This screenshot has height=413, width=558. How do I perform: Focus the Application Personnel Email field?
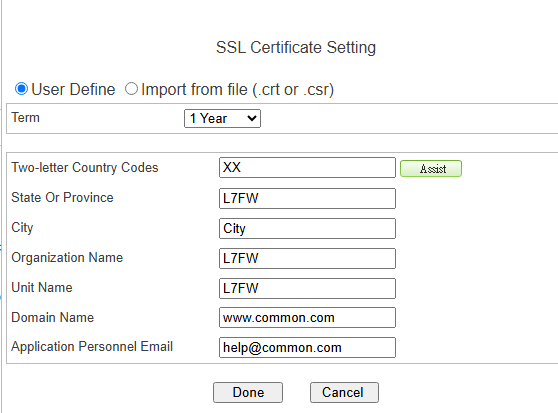click(307, 347)
